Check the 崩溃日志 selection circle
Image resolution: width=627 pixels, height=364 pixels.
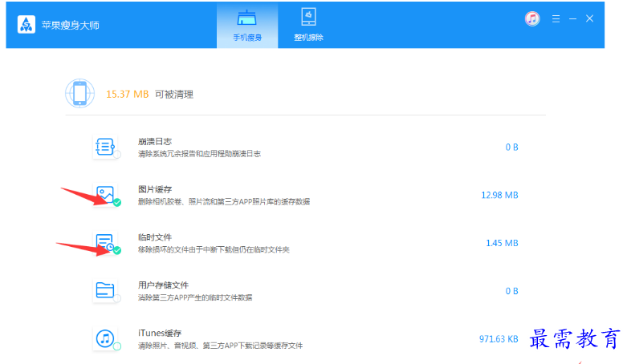pos(117,155)
